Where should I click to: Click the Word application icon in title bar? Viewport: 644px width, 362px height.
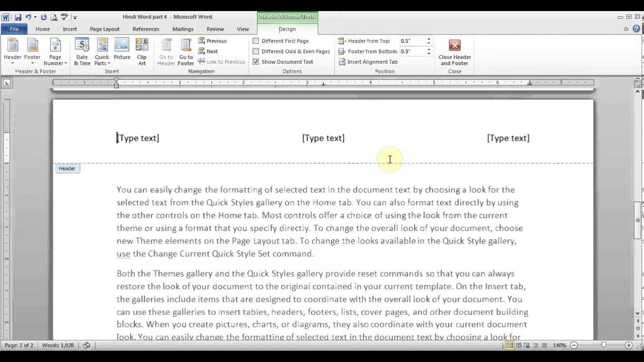(x=6, y=17)
